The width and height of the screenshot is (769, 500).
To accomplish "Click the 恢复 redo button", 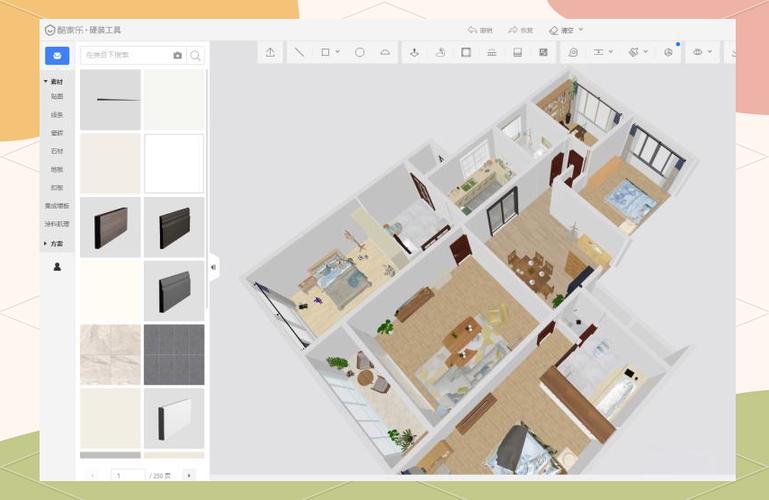I will (x=521, y=30).
